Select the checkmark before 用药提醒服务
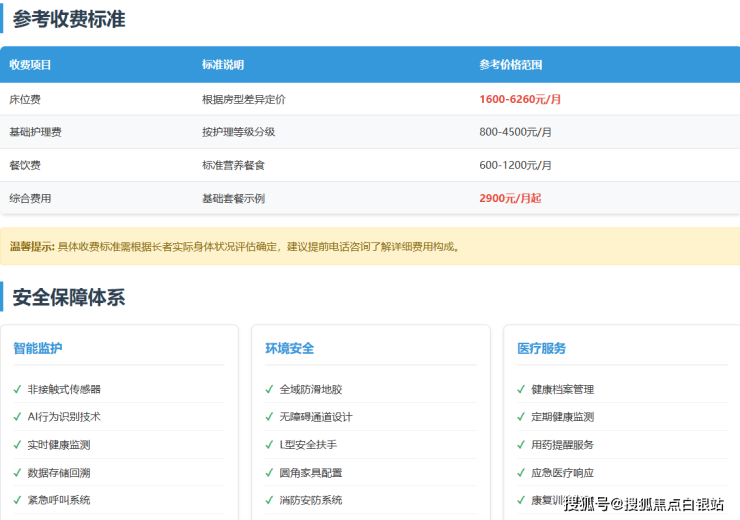The width and height of the screenshot is (740, 520). point(522,445)
